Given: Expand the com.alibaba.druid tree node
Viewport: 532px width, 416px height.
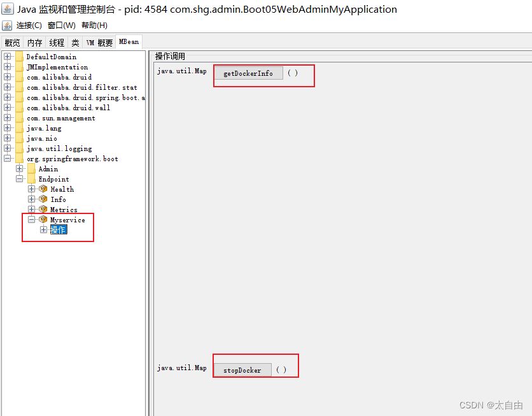Looking at the screenshot, I should click(6, 76).
